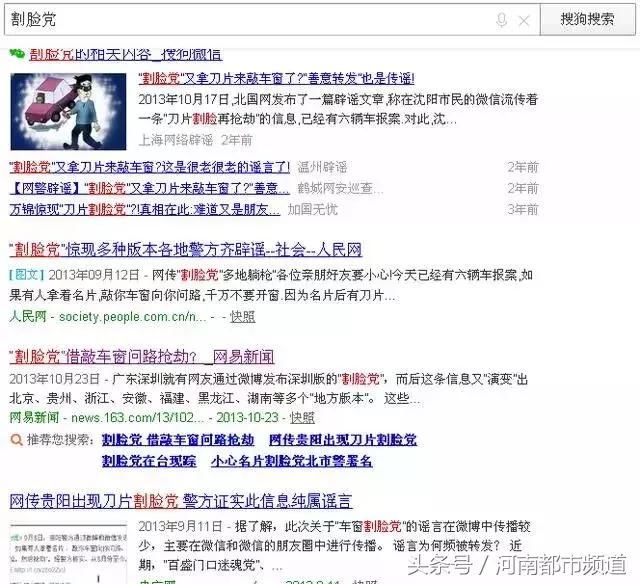
Task: Click the 2013年10月23日 date text
Action: pyautogui.click(x=55, y=379)
